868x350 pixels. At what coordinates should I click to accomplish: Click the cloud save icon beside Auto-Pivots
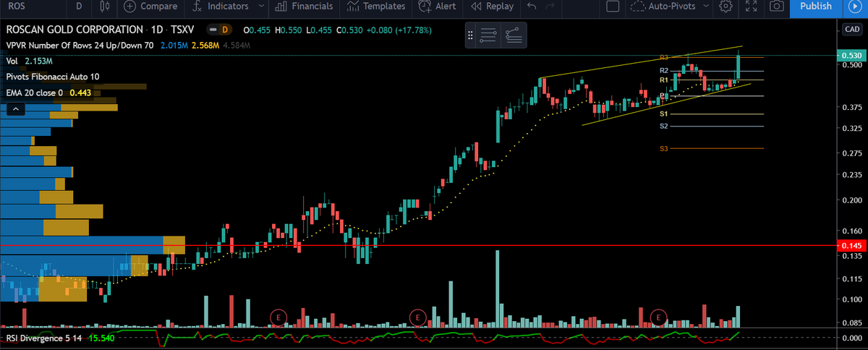[x=638, y=7]
